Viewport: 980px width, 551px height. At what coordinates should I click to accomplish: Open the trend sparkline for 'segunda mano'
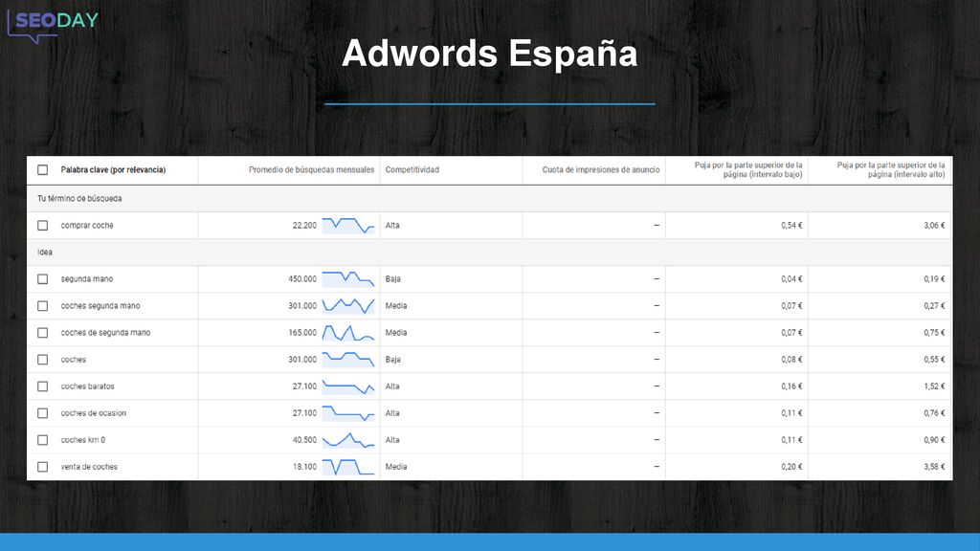coord(348,279)
